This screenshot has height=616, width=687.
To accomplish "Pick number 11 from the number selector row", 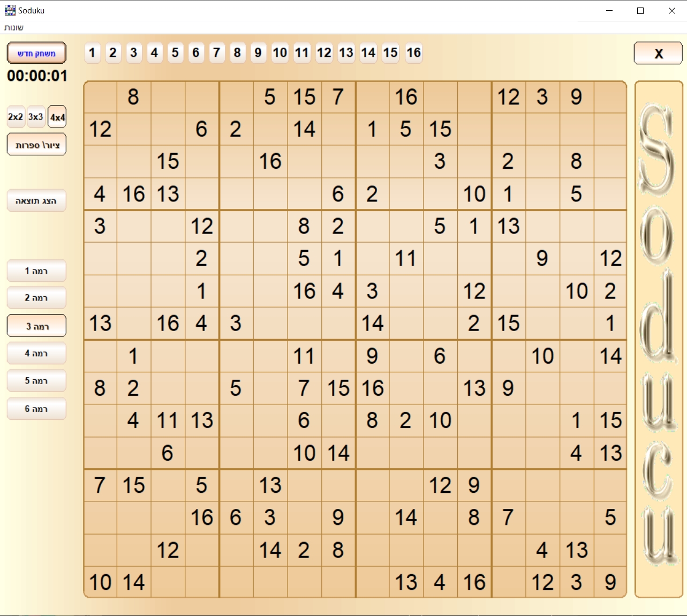I will pyautogui.click(x=302, y=52).
